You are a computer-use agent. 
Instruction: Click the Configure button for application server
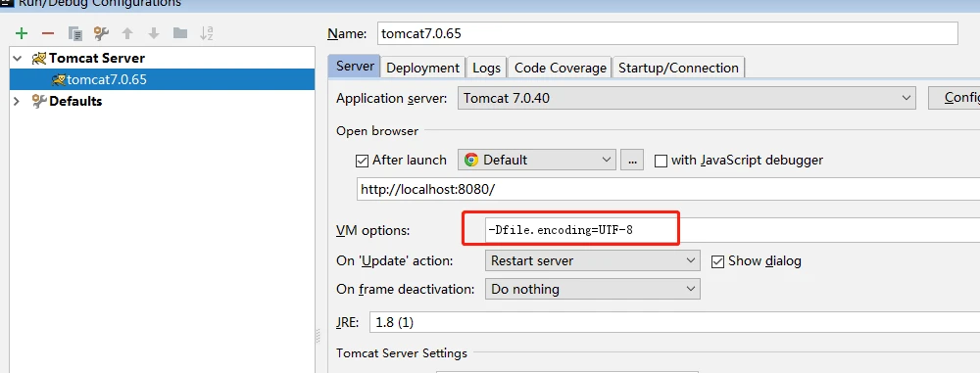[x=954, y=98]
